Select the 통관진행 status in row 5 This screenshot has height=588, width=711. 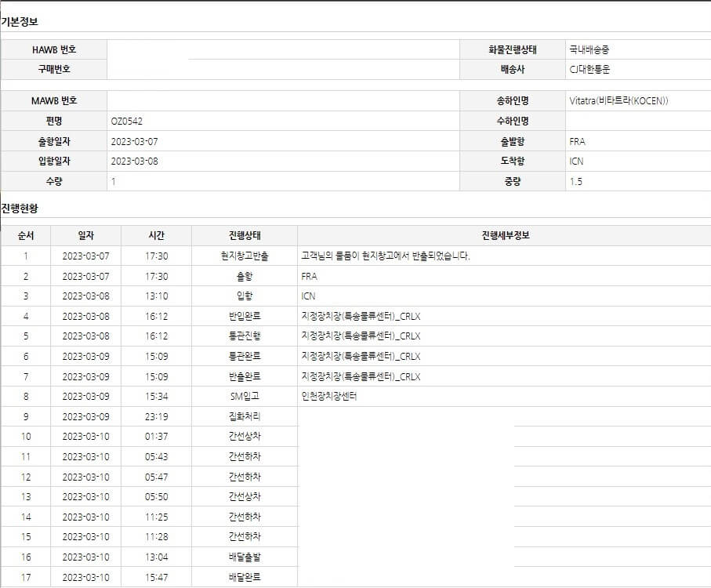[245, 336]
